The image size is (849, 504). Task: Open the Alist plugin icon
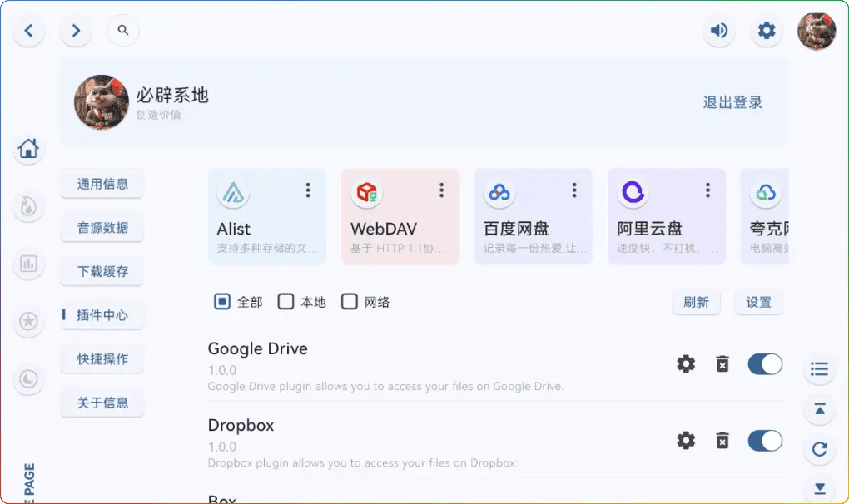pyautogui.click(x=233, y=193)
